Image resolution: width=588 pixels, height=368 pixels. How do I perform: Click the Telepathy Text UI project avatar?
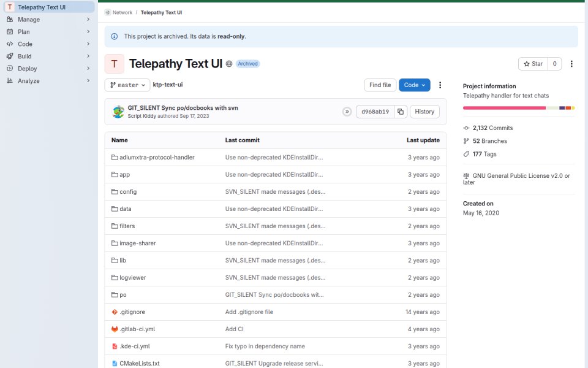coord(115,64)
